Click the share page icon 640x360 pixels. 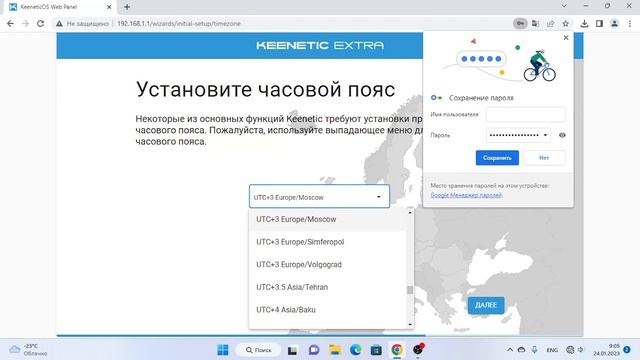pos(550,24)
